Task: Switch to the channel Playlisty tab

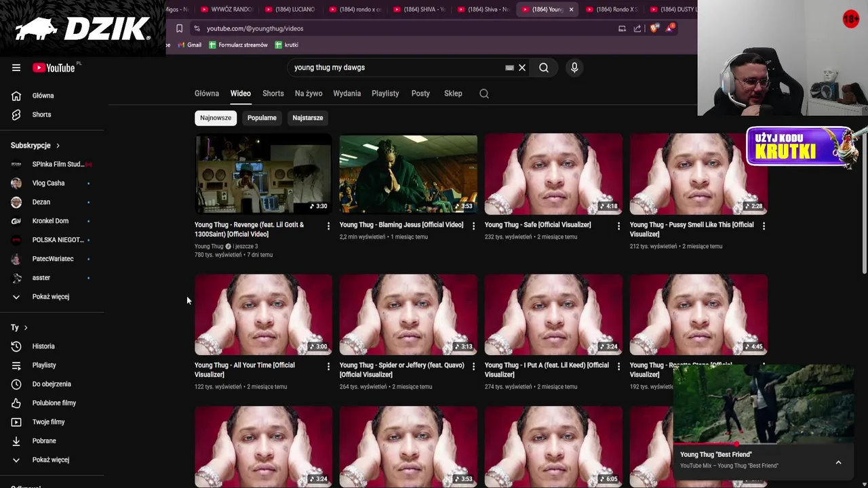Action: [385, 94]
